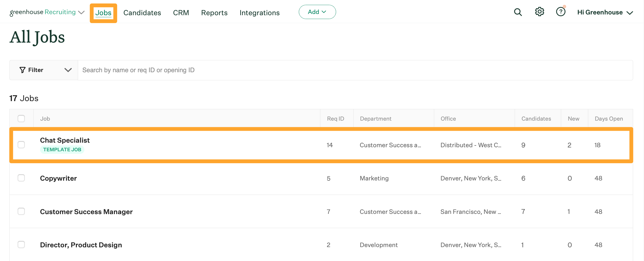Open the Integrations page
The height and width of the screenshot is (261, 644).
coord(260,13)
